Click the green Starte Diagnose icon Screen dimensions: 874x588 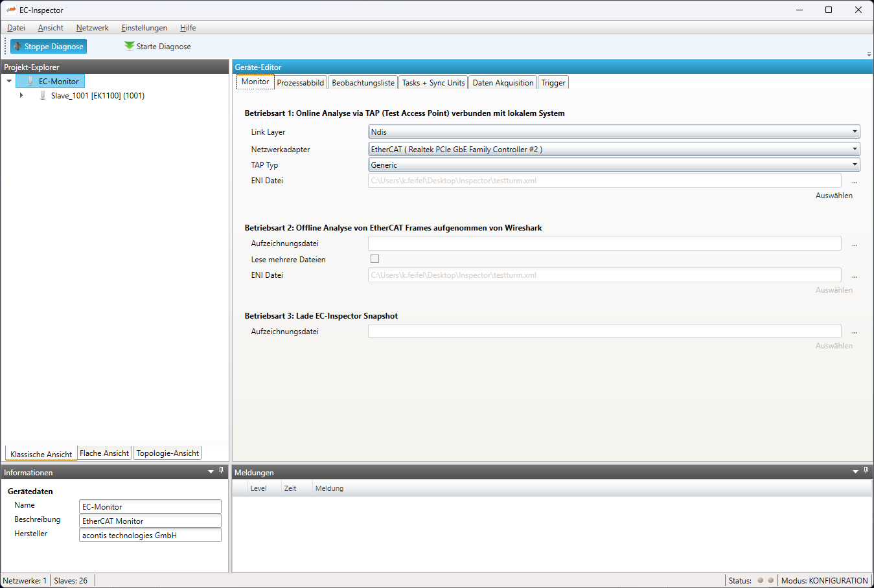(x=130, y=46)
